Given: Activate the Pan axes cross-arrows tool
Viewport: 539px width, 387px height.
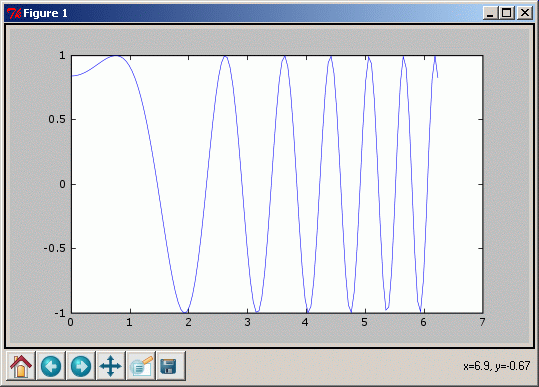Looking at the screenshot, I should coord(110,366).
